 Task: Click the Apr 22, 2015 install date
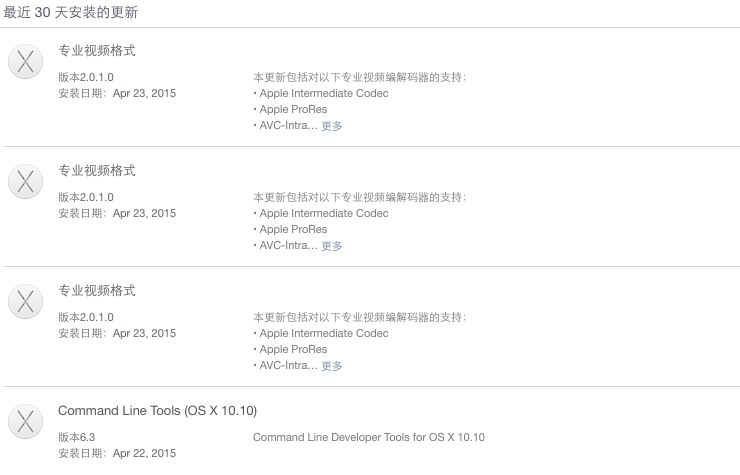(144, 453)
